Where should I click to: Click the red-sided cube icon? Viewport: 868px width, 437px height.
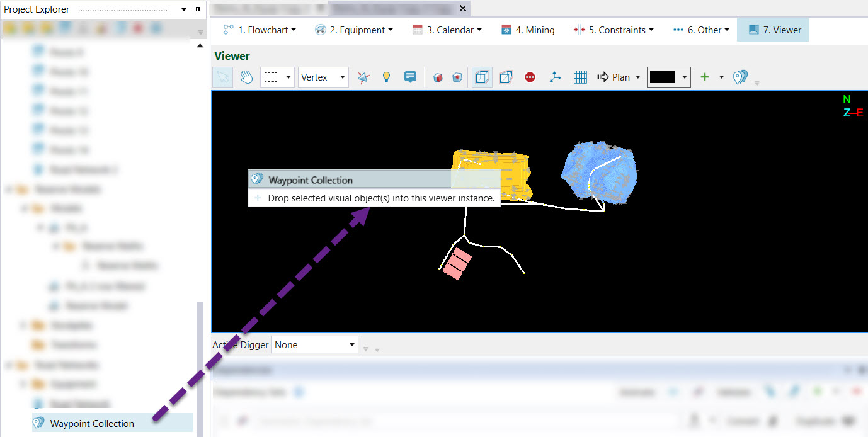tap(438, 77)
